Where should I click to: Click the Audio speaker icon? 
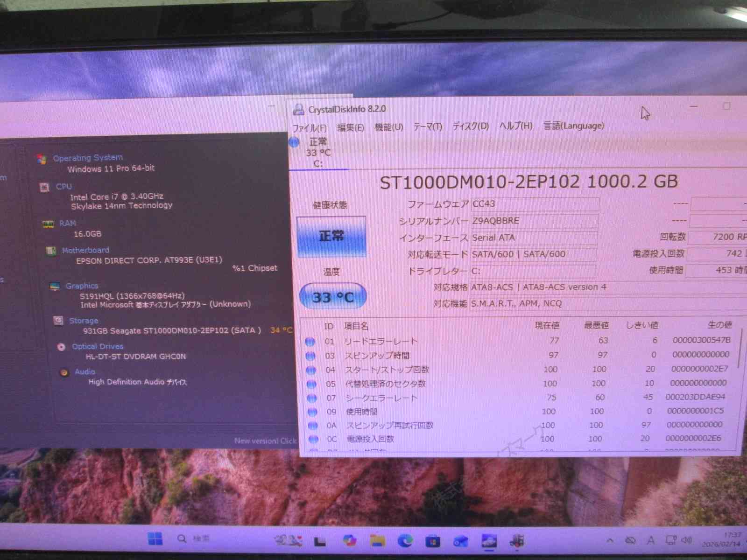pos(64,372)
